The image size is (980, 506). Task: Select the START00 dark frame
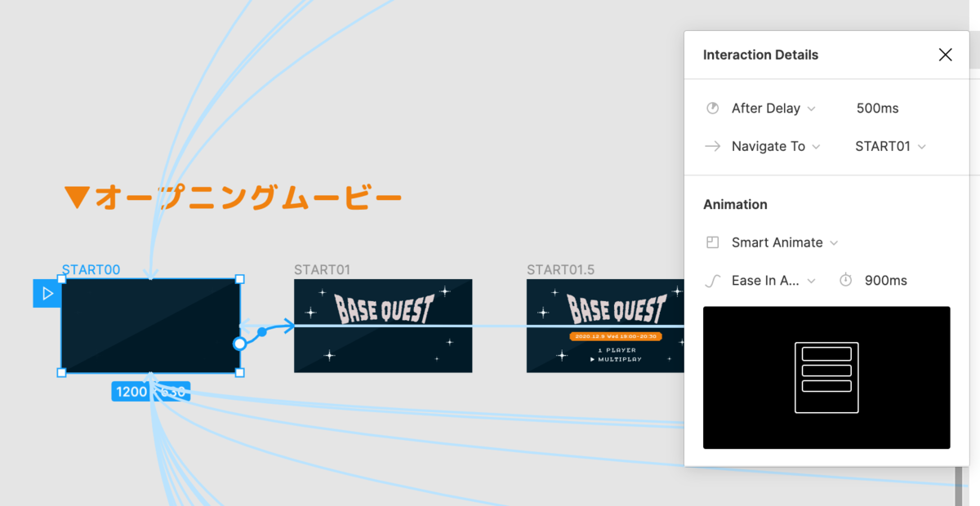[150, 326]
